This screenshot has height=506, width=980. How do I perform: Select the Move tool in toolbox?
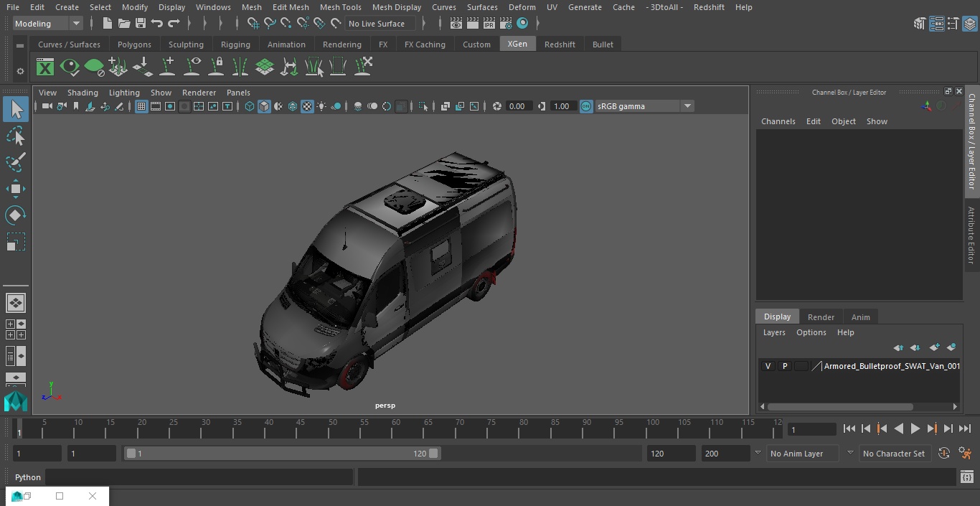[x=15, y=189]
